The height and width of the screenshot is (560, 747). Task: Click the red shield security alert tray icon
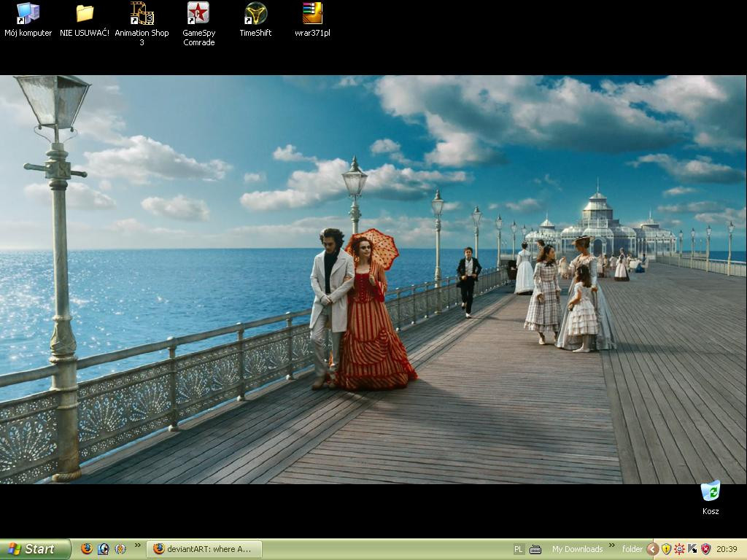tap(705, 550)
